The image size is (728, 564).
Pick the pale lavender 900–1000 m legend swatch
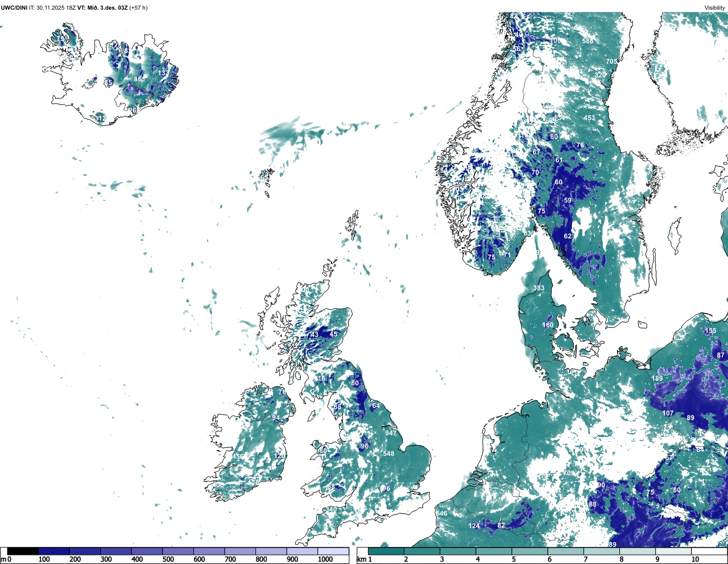[x=302, y=551]
